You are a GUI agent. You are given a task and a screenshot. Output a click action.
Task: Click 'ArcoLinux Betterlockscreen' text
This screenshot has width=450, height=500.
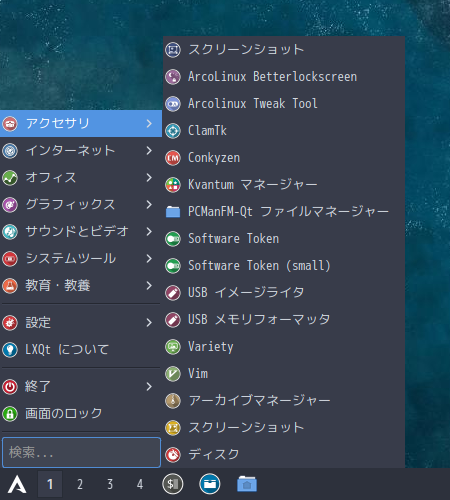272,77
